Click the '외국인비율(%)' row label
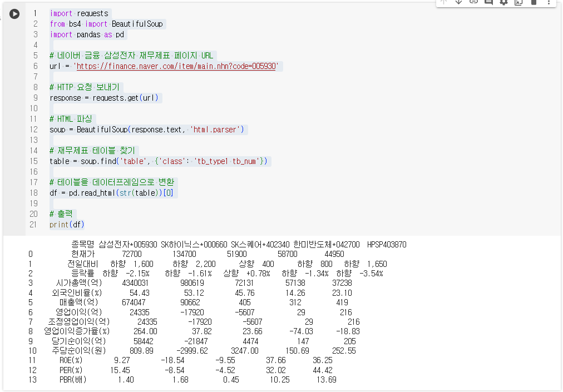563x392 pixels. (x=77, y=293)
